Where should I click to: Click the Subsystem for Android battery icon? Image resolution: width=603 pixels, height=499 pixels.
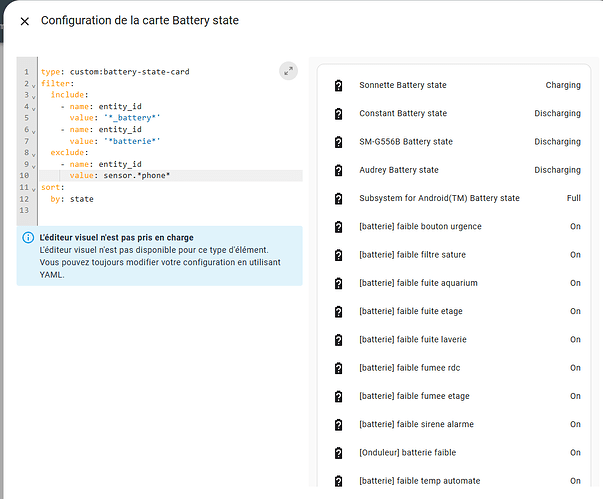coord(338,198)
